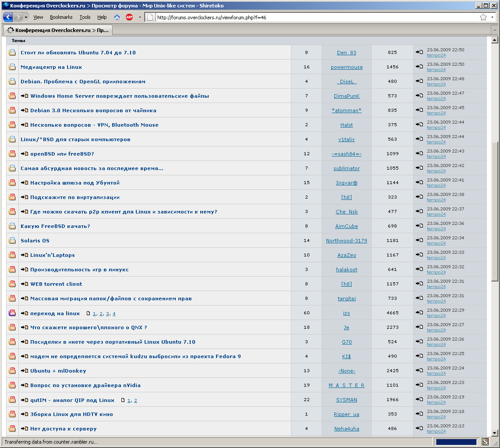Click status text Transferring data from counter.rambler.ru
The image size is (500, 448).
point(51,442)
